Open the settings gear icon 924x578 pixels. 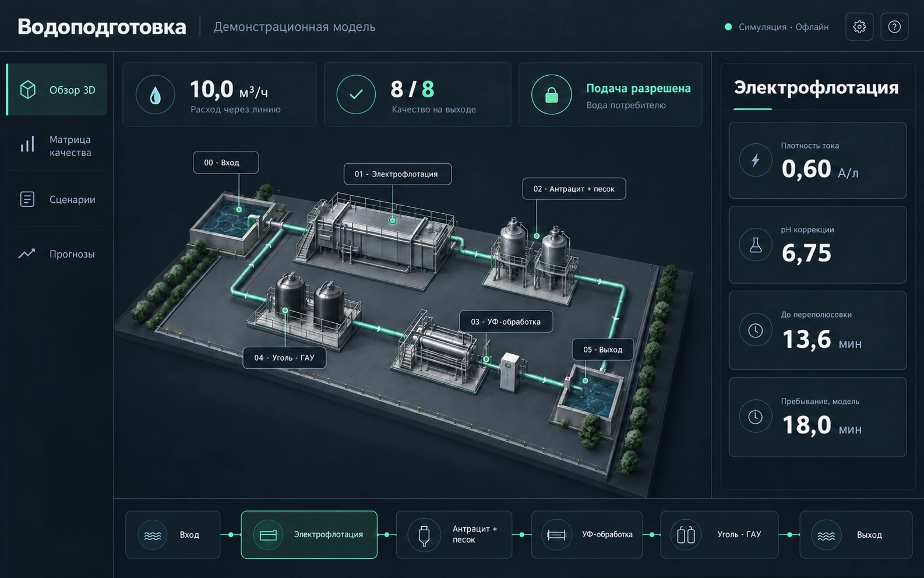click(859, 27)
